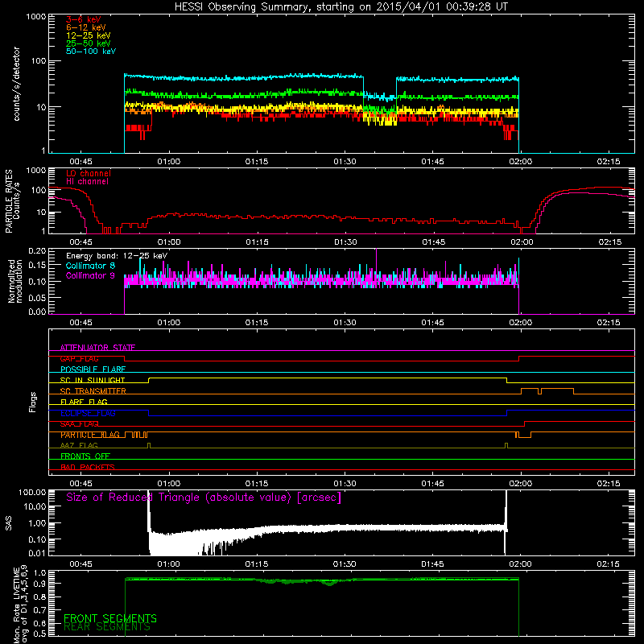Image resolution: width=644 pixels, height=644 pixels.
Task: Click the SAS vertical axis label
Action: coord(9,523)
